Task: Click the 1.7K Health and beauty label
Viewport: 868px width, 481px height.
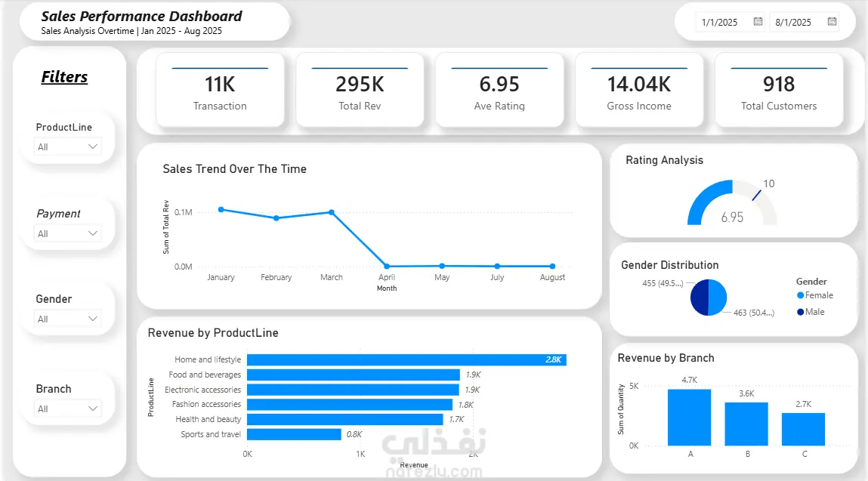Action: click(x=457, y=420)
